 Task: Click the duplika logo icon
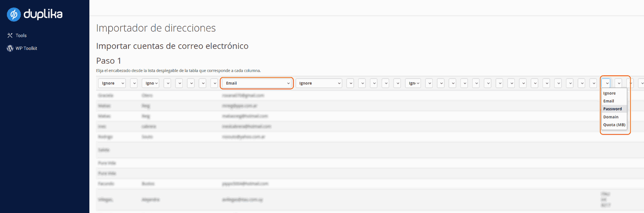point(14,14)
